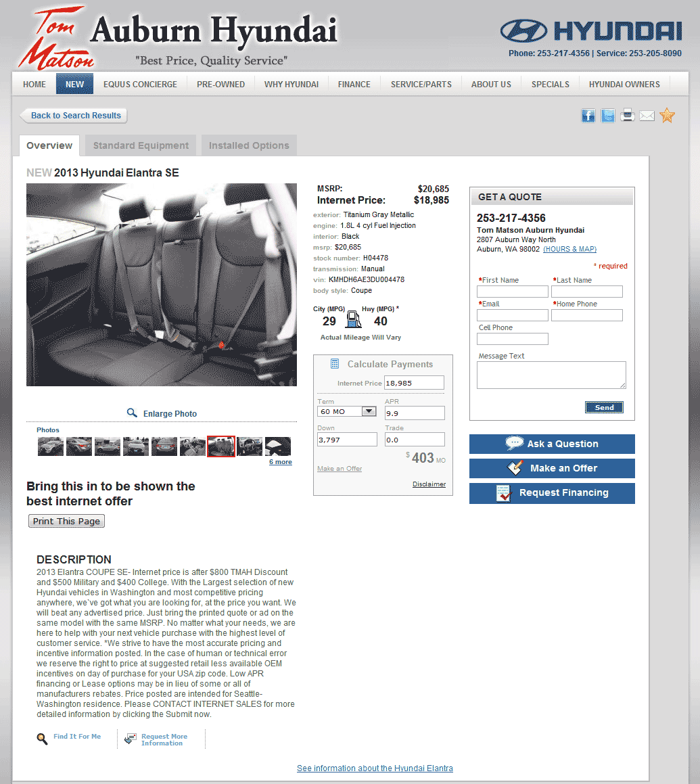700x784 pixels.
Task: Click the First Name field
Action: tap(513, 292)
